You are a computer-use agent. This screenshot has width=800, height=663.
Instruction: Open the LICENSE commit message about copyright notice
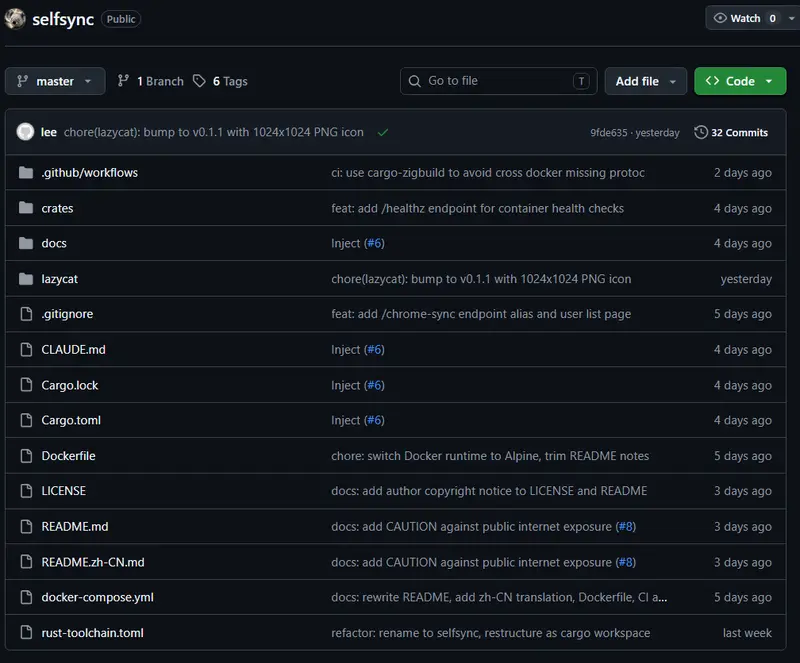pyautogui.click(x=489, y=491)
